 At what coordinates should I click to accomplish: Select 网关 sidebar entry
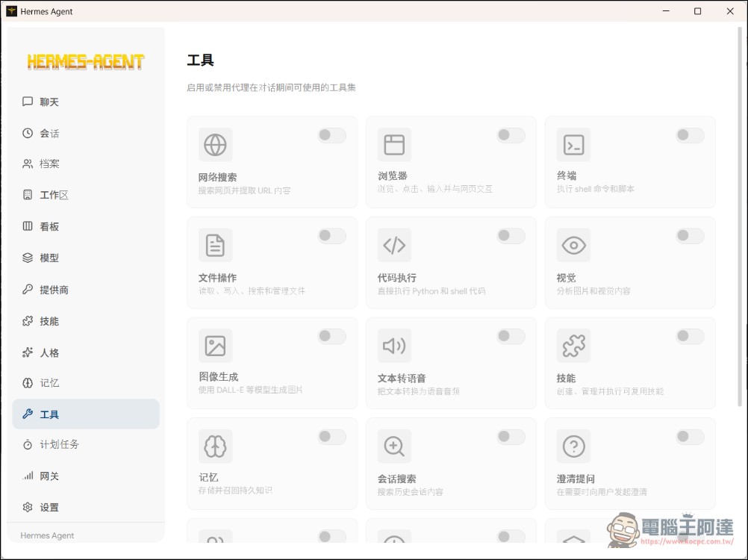86,476
